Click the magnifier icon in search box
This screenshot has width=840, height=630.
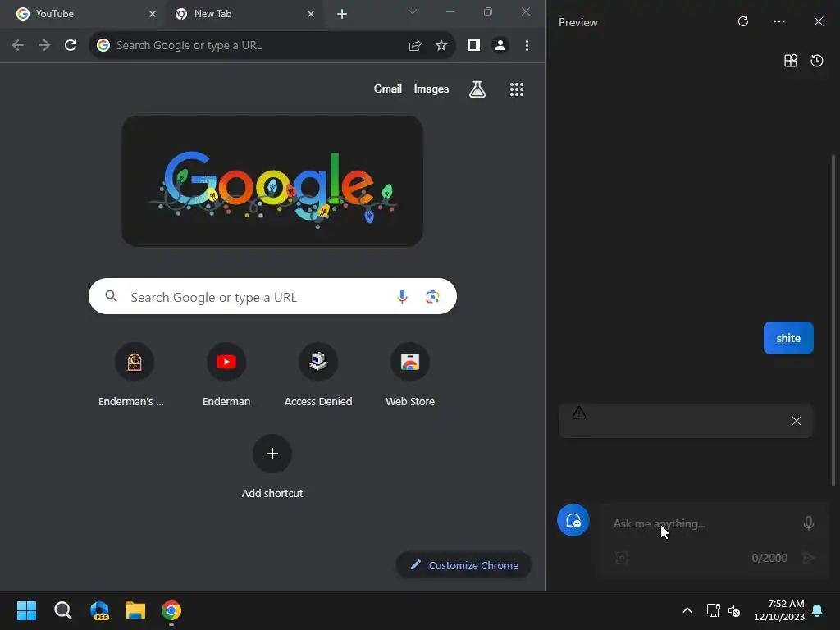coord(111,295)
